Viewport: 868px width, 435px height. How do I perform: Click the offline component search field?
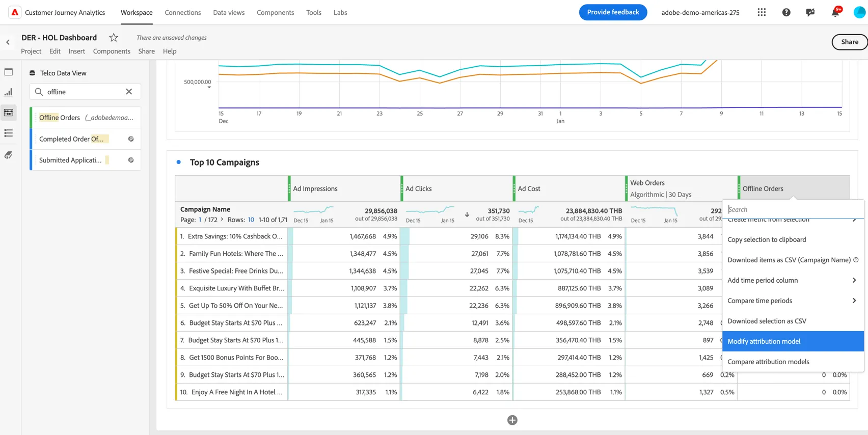[85, 92]
